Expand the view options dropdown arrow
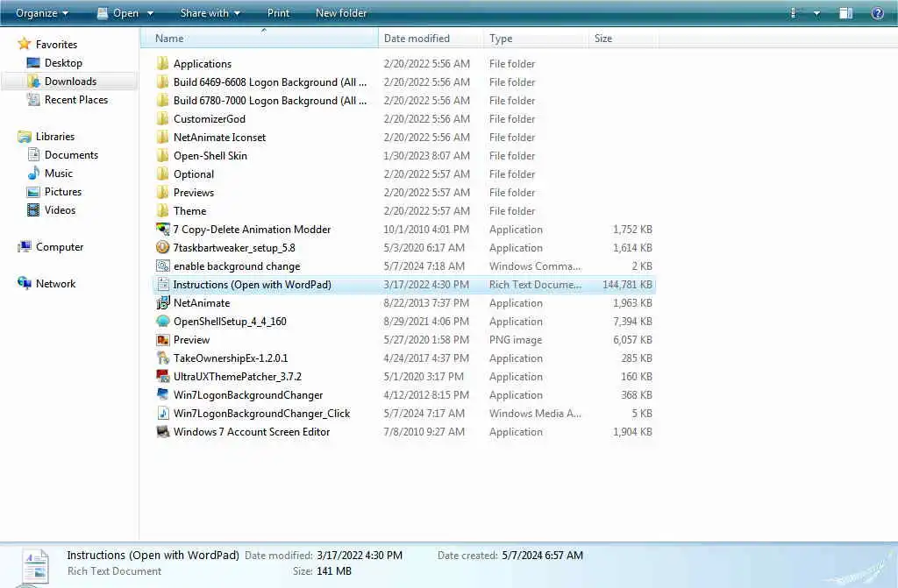Screen dimensions: 898x588 click(x=816, y=13)
